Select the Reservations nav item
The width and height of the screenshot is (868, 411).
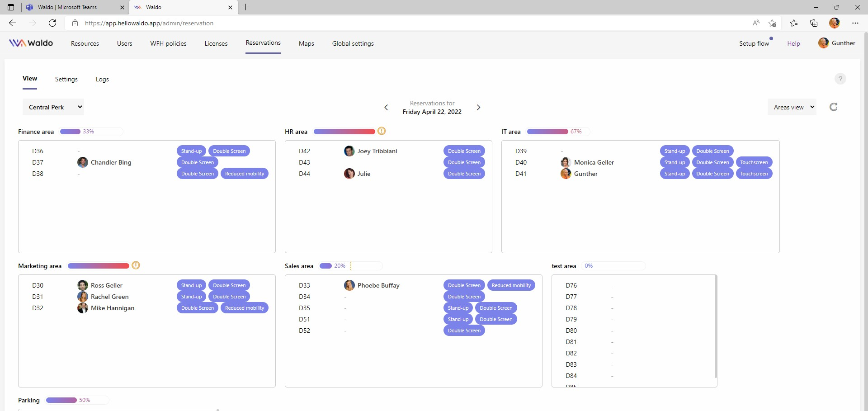[x=263, y=43]
